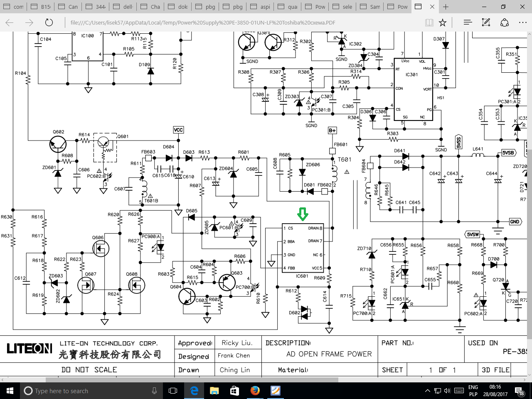532x399 pixels.
Task: Open Firefox from taskbar
Action: 255,391
